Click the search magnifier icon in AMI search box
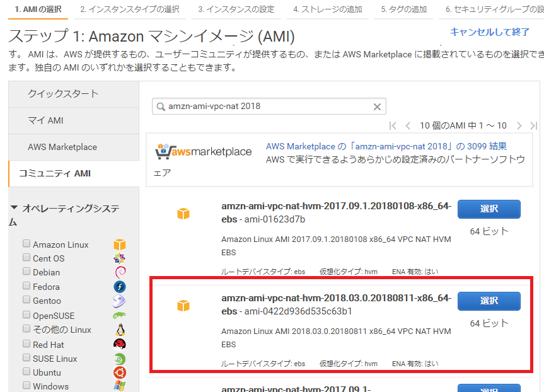Viewport: 544px width, 392px height. click(161, 107)
